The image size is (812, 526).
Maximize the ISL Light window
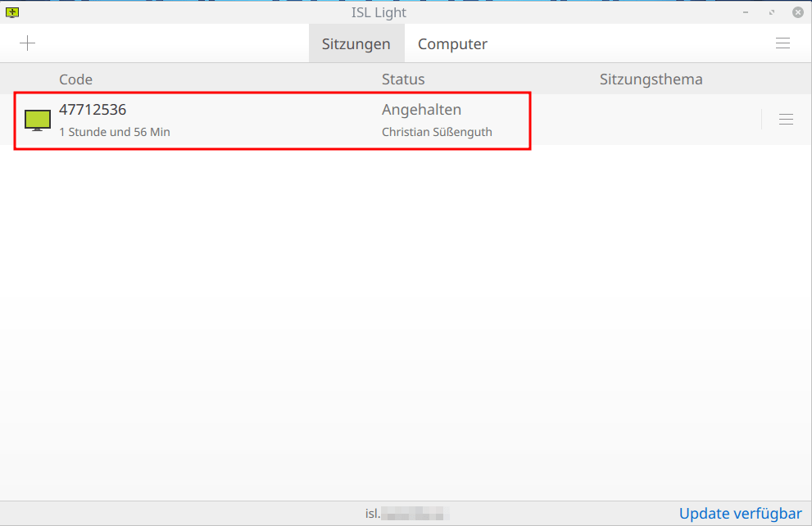coord(772,12)
